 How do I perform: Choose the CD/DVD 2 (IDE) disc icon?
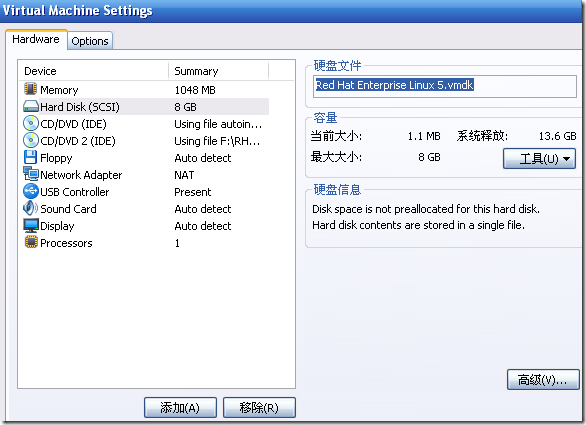pos(31,141)
